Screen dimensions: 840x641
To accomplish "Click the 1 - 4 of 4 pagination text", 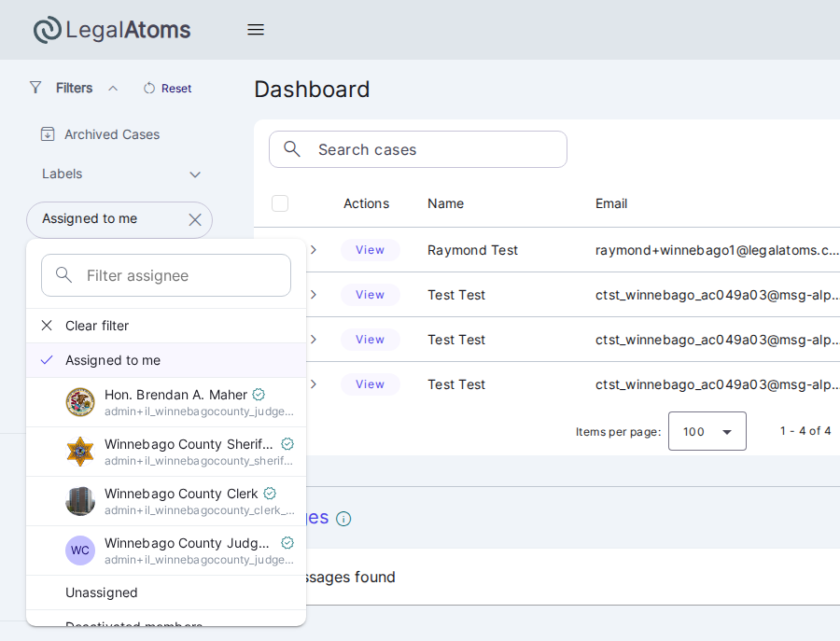I will (x=805, y=431).
